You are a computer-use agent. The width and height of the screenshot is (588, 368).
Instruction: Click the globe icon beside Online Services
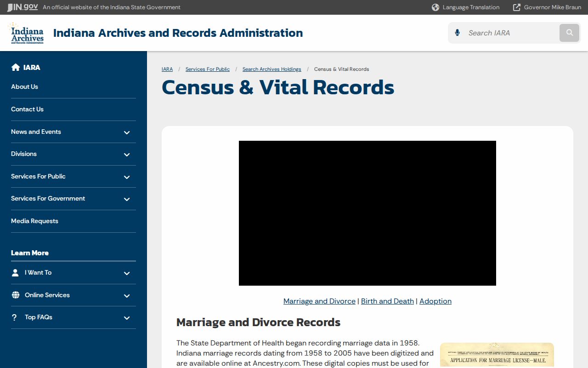16,295
